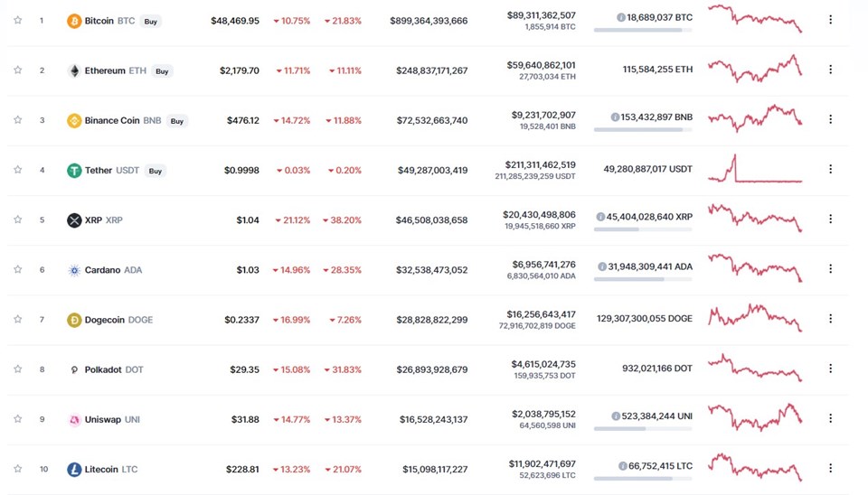The image size is (868, 495).
Task: Click the Tether green logo
Action: tap(73, 171)
